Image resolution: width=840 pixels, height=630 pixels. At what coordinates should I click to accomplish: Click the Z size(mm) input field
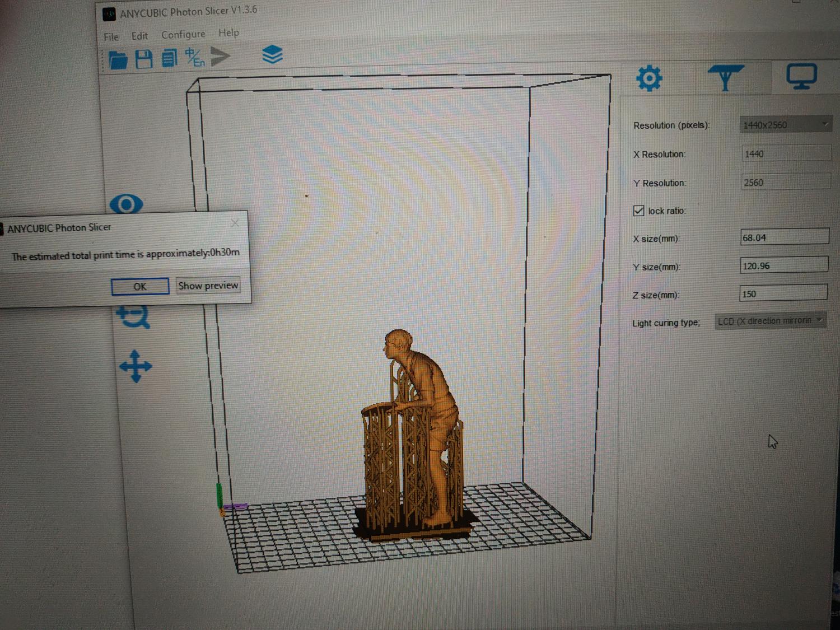(783, 293)
